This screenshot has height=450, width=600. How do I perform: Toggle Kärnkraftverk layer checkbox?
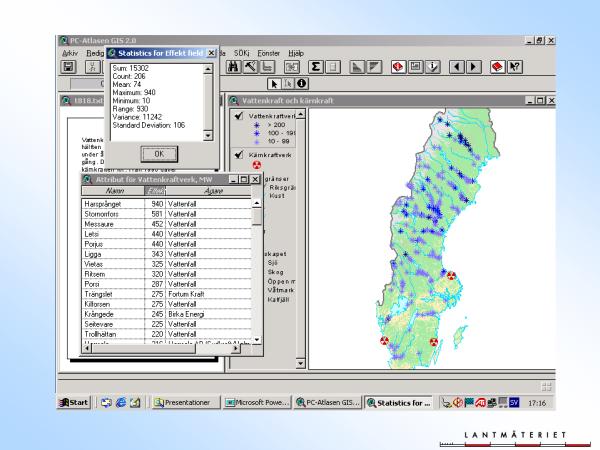click(238, 155)
